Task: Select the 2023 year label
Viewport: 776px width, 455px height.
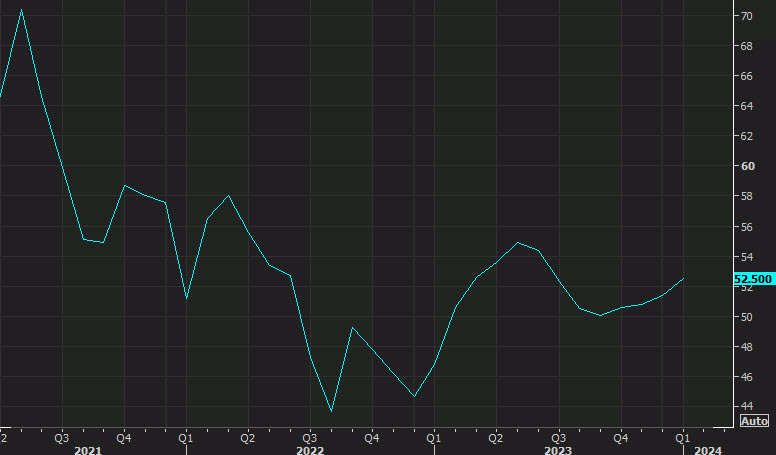Action: (558, 450)
